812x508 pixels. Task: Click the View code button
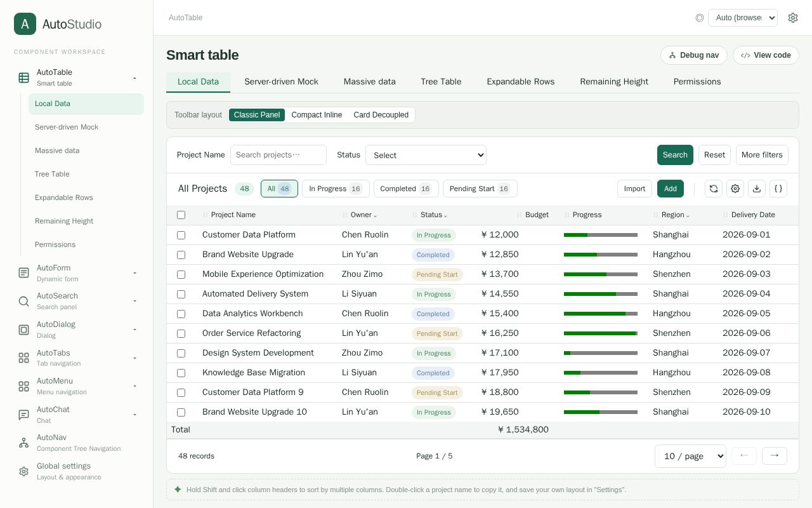pos(766,55)
